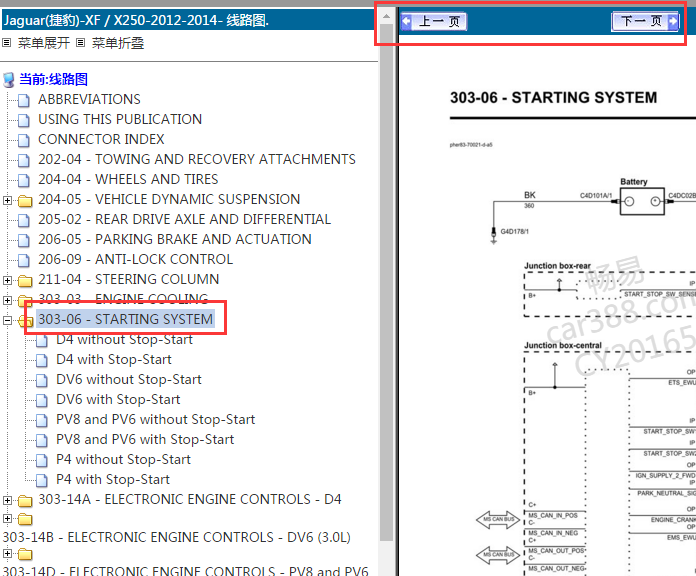Expand the 303-14D ELECTRONIC ENGINE CONTROLS node
696x576 pixels.
(x=7, y=553)
